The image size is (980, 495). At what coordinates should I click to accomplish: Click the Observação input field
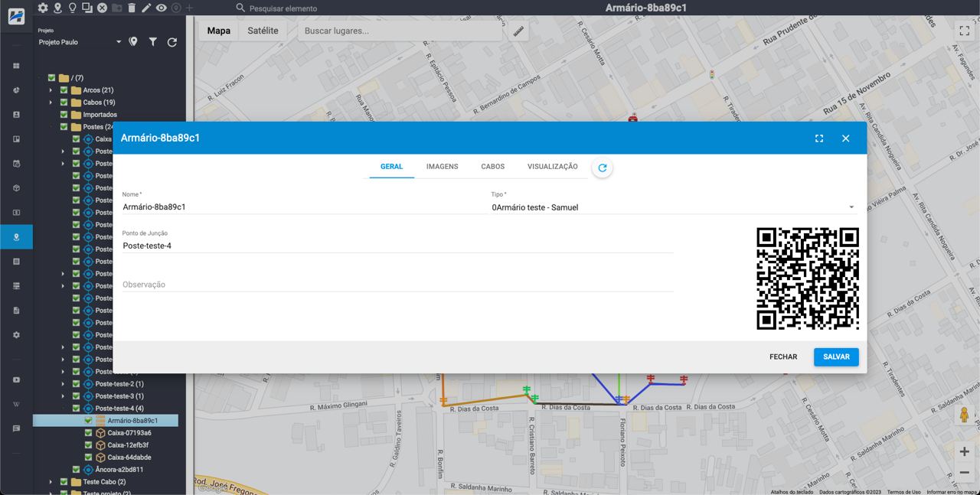[x=397, y=285]
